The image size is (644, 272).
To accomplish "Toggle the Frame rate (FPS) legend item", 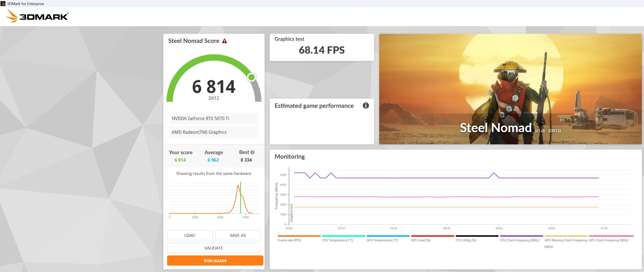I will pos(299,239).
